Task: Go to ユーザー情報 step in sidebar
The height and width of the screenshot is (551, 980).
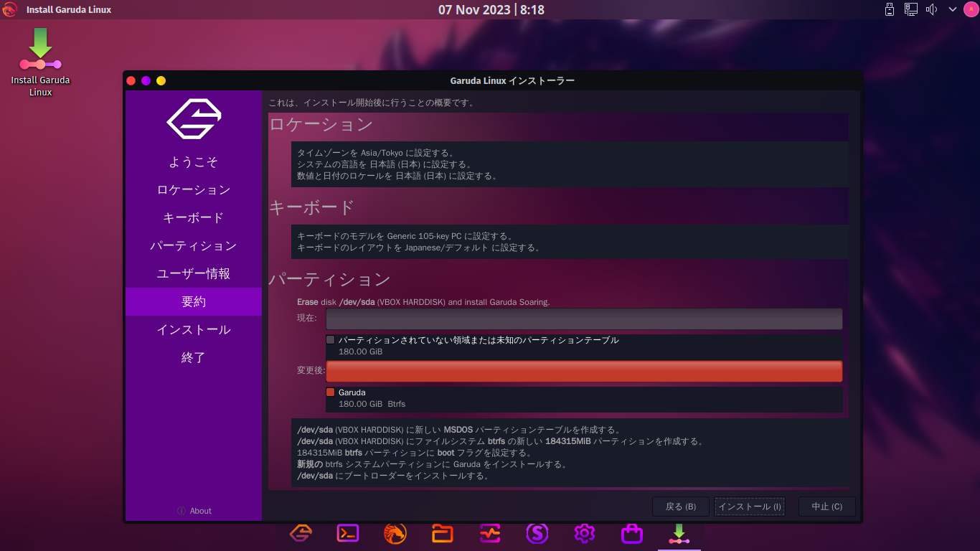Action: point(194,274)
